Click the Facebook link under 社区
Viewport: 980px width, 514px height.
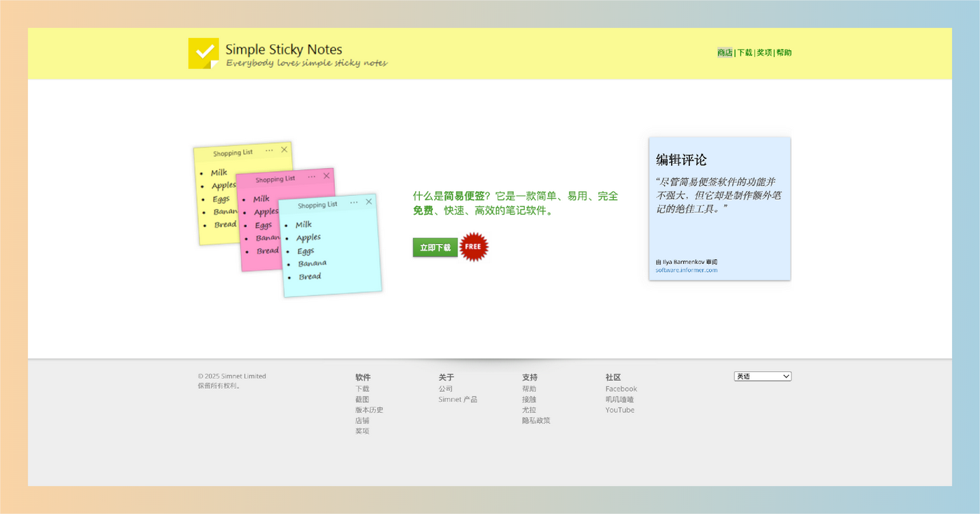621,388
